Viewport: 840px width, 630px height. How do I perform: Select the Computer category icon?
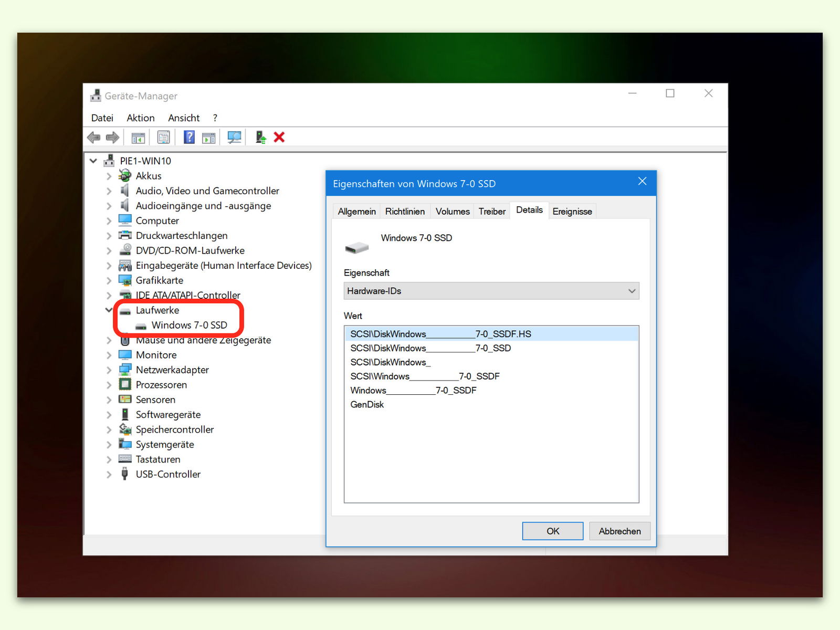tap(125, 220)
